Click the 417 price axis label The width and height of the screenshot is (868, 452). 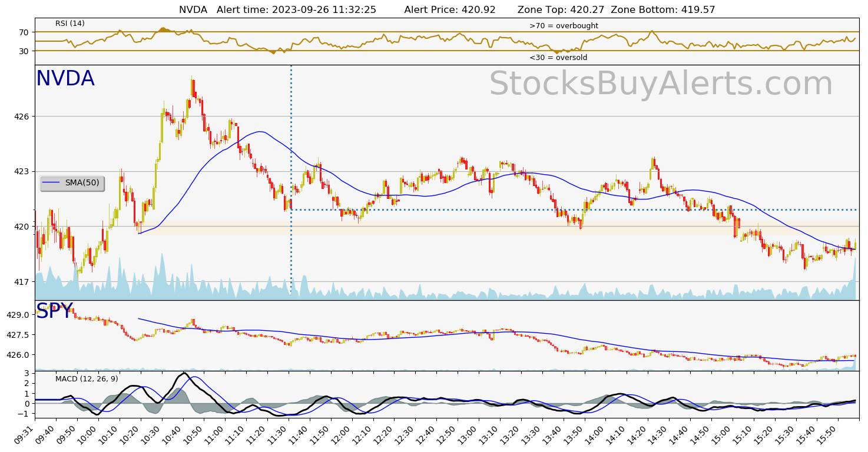[22, 281]
